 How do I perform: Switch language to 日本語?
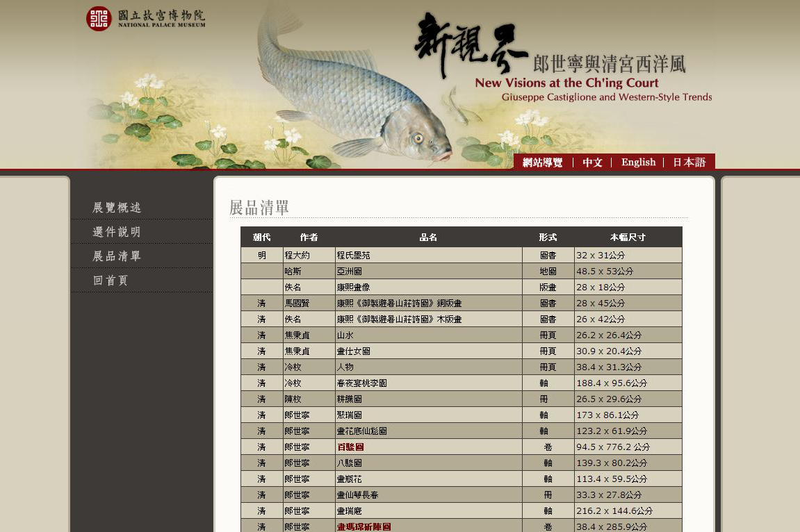tap(689, 163)
